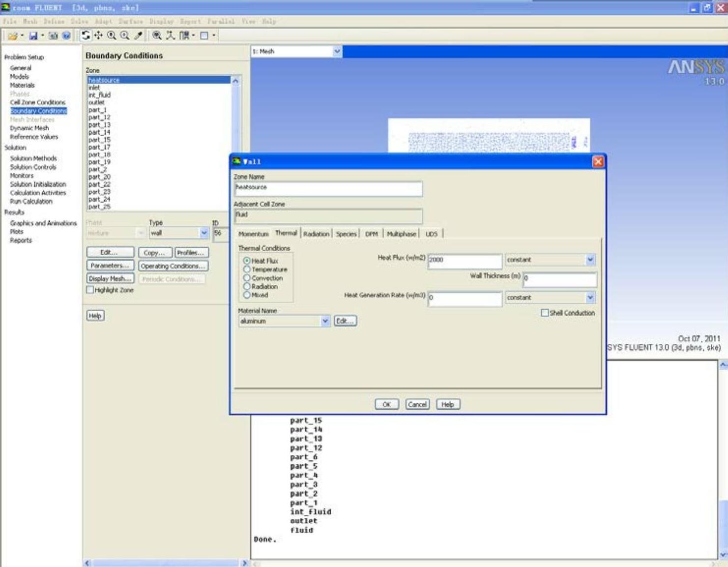Image resolution: width=728 pixels, height=567 pixels.
Task: Switch to the Radiation tab
Action: (316, 234)
